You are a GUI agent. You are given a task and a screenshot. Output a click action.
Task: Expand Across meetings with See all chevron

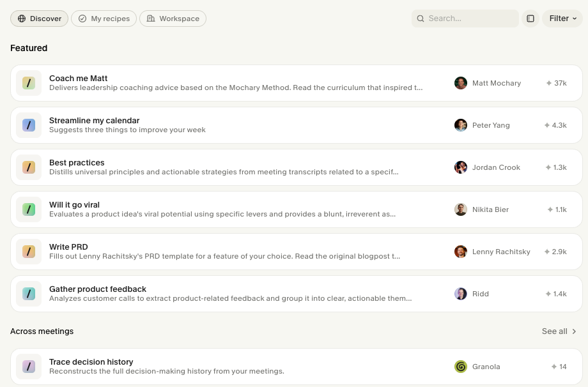(574, 331)
